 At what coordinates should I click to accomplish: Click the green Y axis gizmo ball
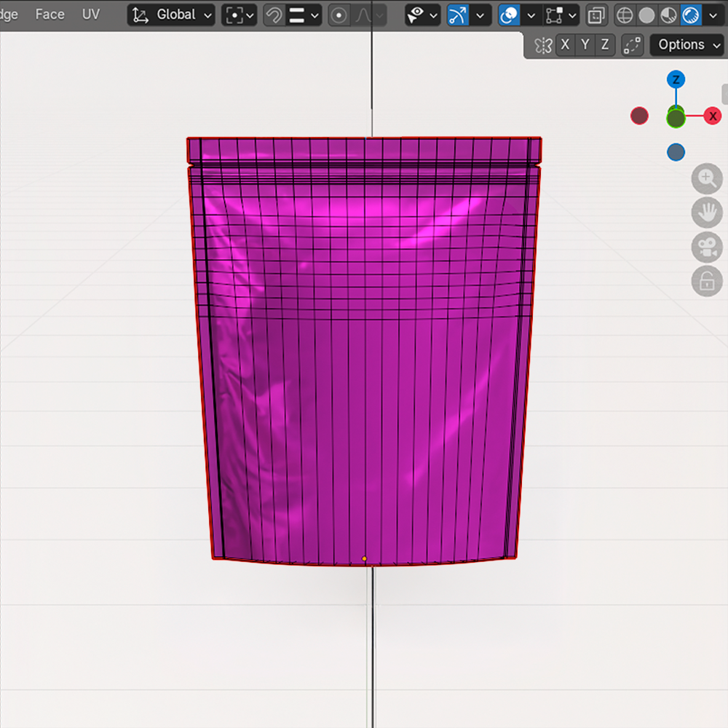(x=676, y=118)
